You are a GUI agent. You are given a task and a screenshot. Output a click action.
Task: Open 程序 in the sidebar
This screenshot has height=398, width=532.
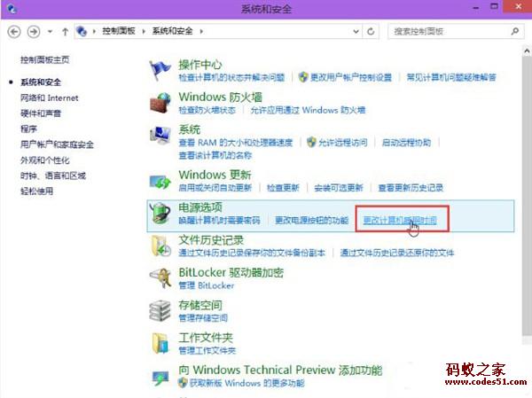(x=28, y=129)
